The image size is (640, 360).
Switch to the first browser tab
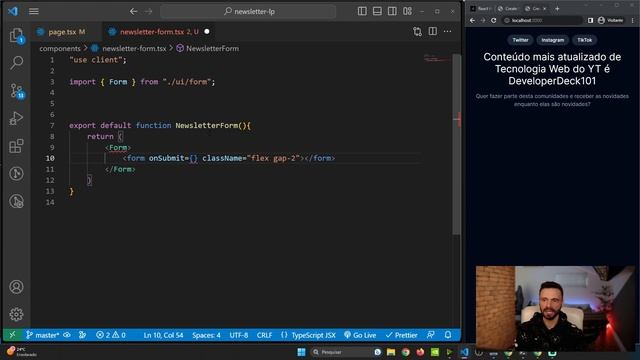[481, 9]
